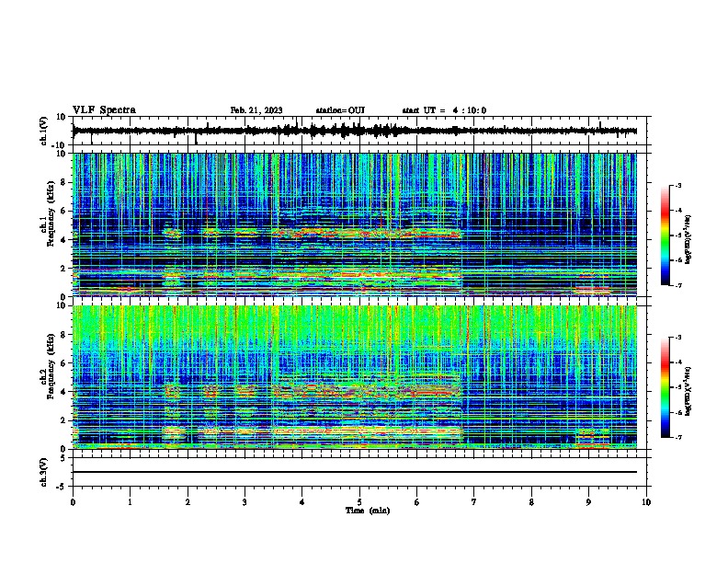
Task: Click the 'Time (min)' axis label
Action: tap(368, 511)
